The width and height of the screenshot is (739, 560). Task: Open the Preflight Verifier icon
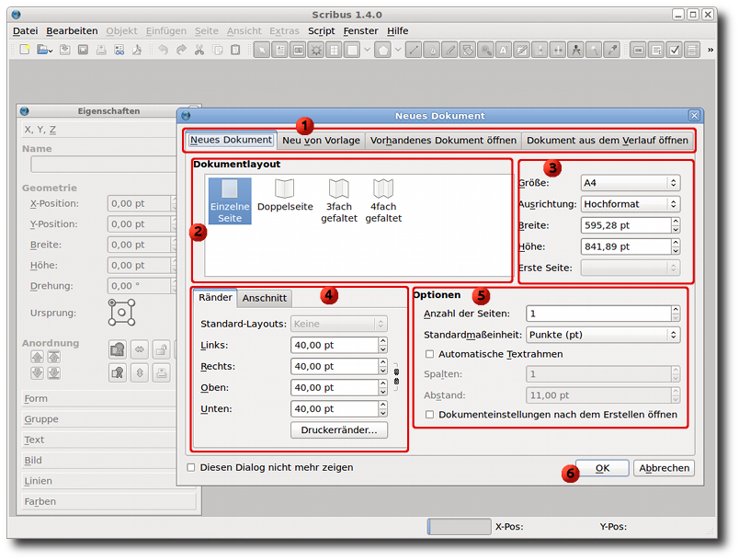(119, 50)
